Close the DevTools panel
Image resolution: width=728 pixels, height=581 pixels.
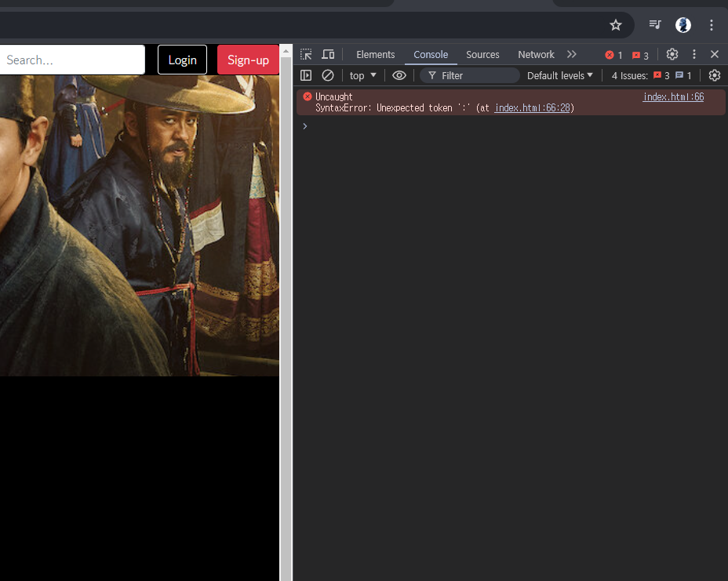tap(715, 54)
